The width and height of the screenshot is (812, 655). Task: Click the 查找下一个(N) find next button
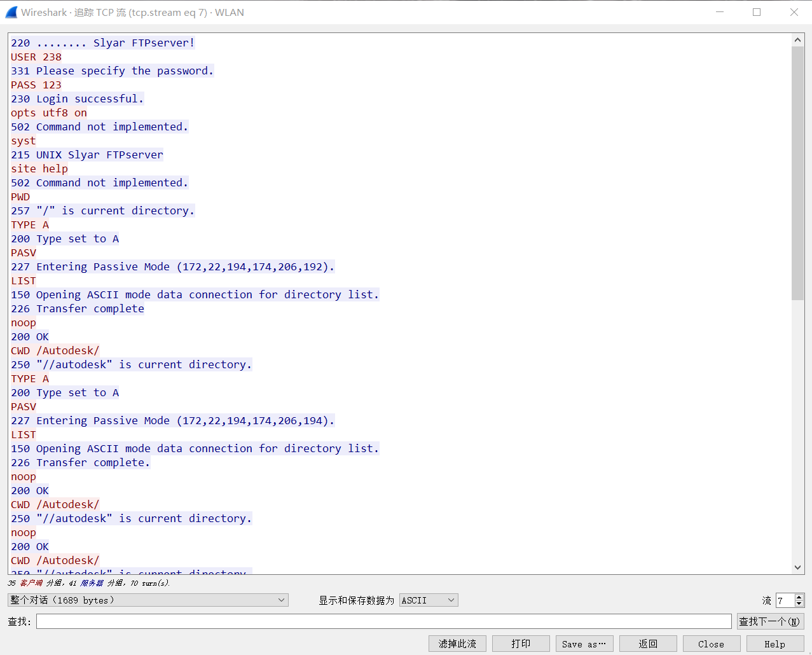(771, 621)
